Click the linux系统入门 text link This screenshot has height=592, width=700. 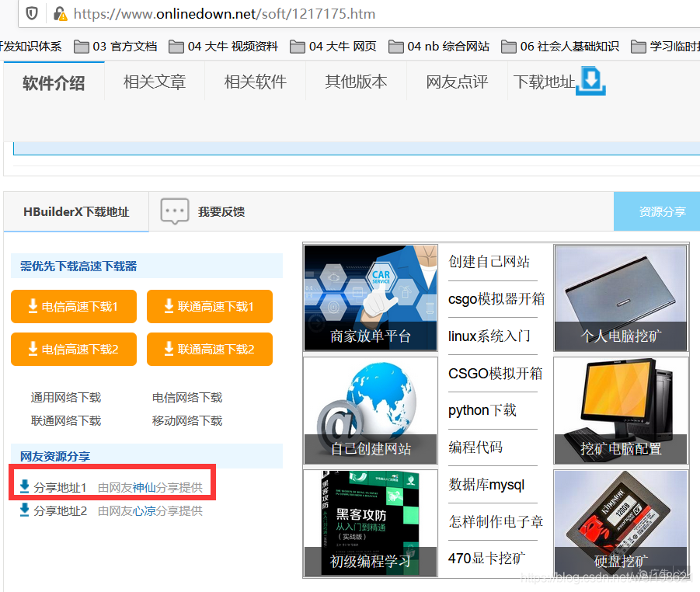[489, 336]
